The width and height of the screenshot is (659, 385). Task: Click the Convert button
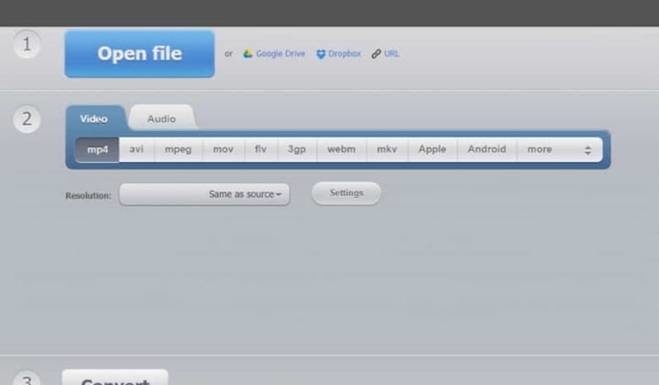pos(115,378)
